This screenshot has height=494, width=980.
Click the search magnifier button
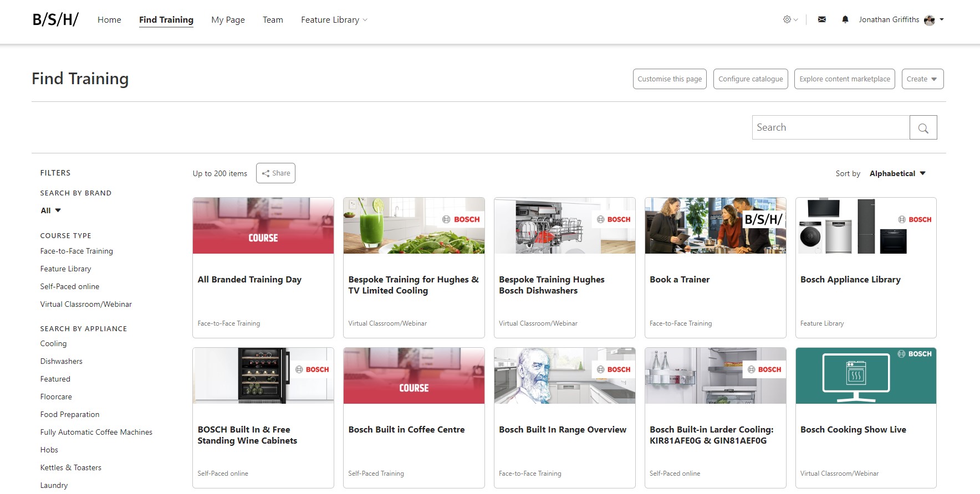click(923, 127)
